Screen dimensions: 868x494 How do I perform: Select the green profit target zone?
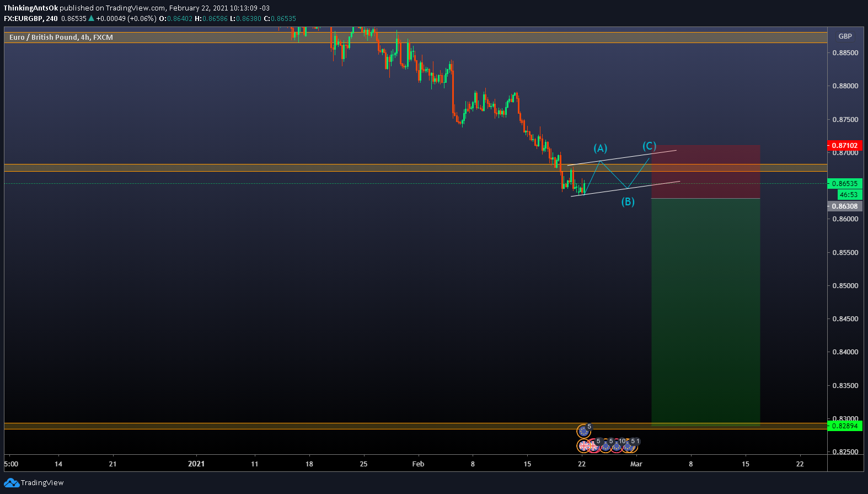click(705, 312)
